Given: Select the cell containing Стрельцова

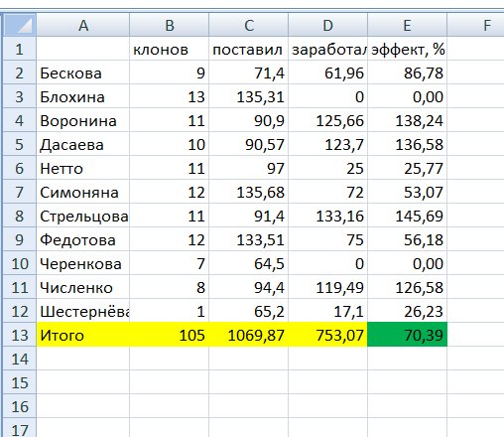Looking at the screenshot, I should [83, 216].
